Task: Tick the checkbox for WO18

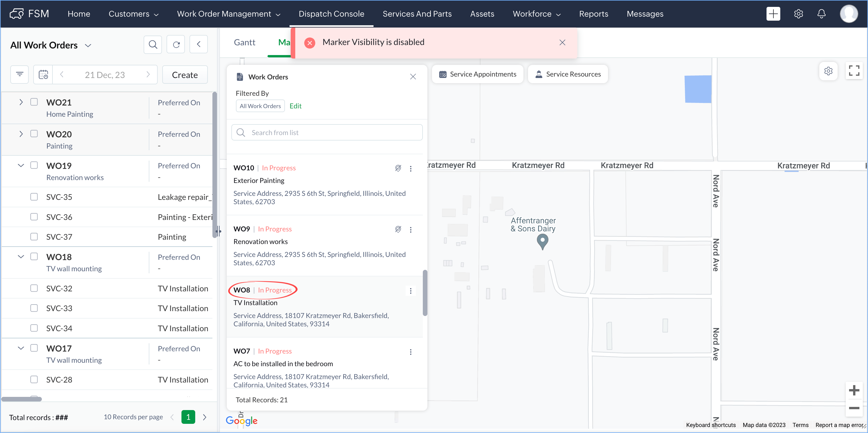Action: point(34,257)
